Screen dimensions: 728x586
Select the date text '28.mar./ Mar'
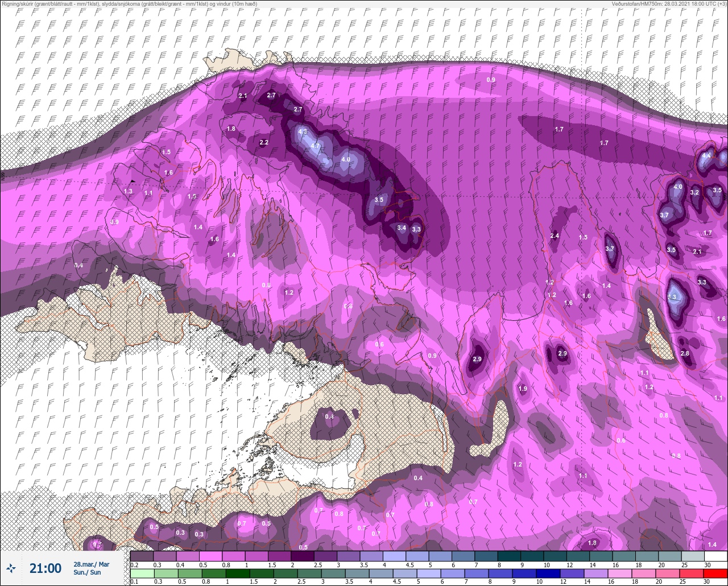(x=91, y=564)
